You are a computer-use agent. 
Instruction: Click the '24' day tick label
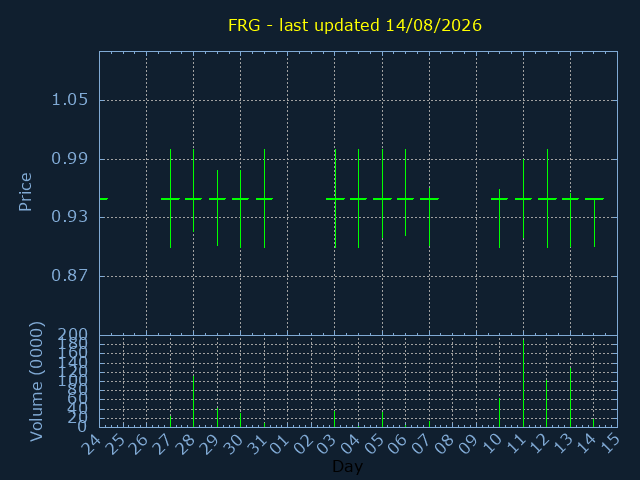click(x=91, y=444)
